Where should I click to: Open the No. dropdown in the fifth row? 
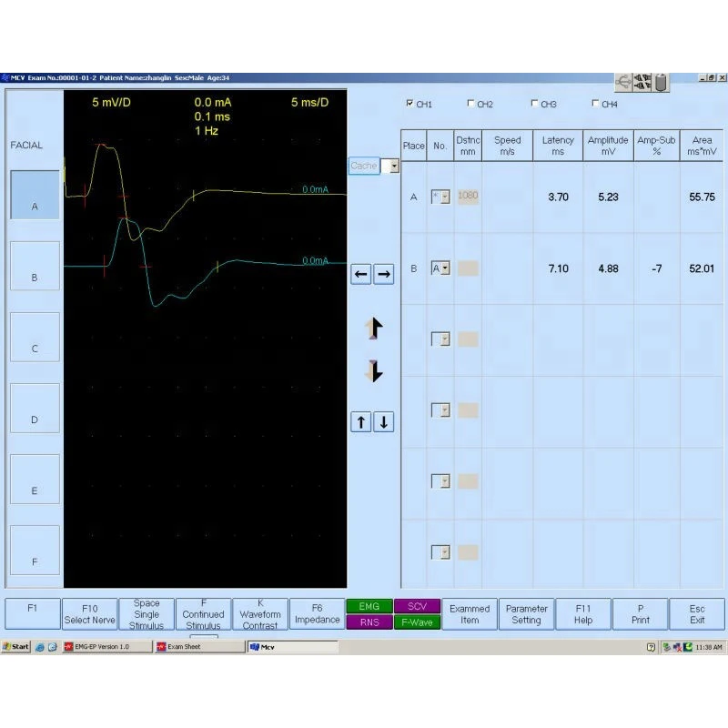(445, 481)
